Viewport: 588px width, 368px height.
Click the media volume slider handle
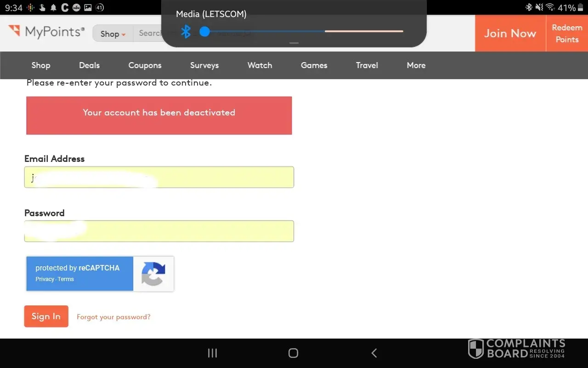click(205, 31)
